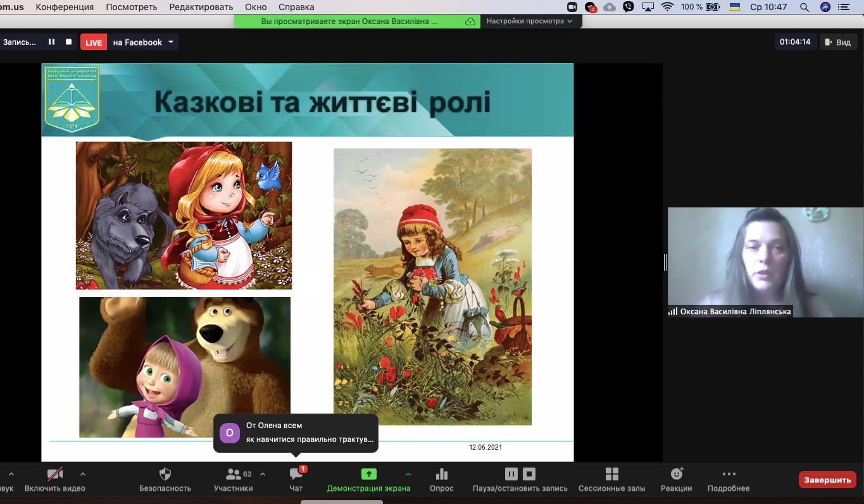Click the chat notification from Олена

[296, 433]
